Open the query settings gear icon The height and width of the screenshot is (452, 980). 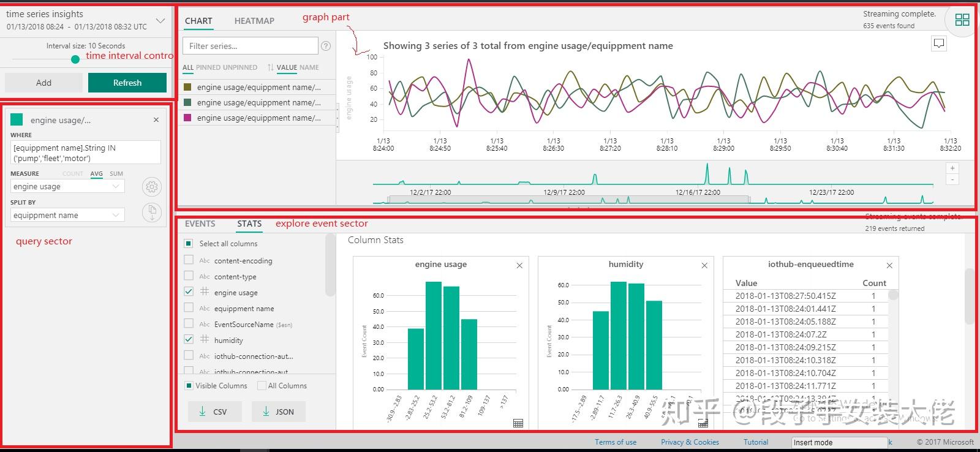(152, 187)
